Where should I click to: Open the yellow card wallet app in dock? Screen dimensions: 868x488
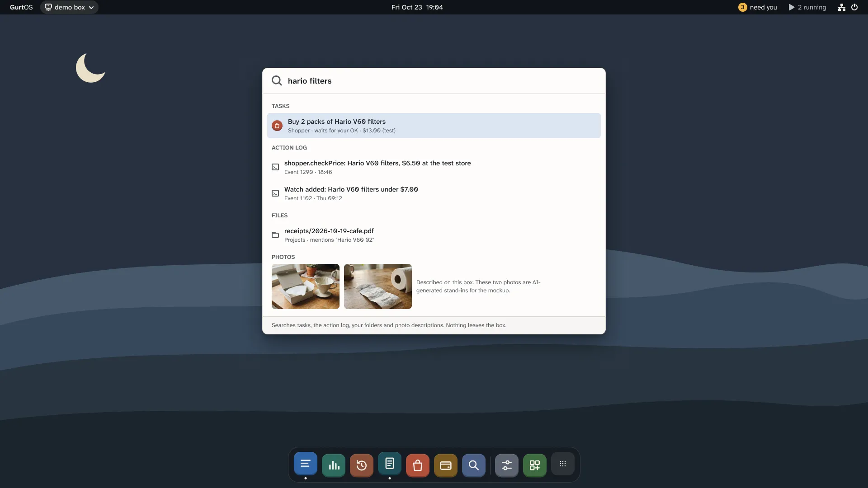pos(446,465)
